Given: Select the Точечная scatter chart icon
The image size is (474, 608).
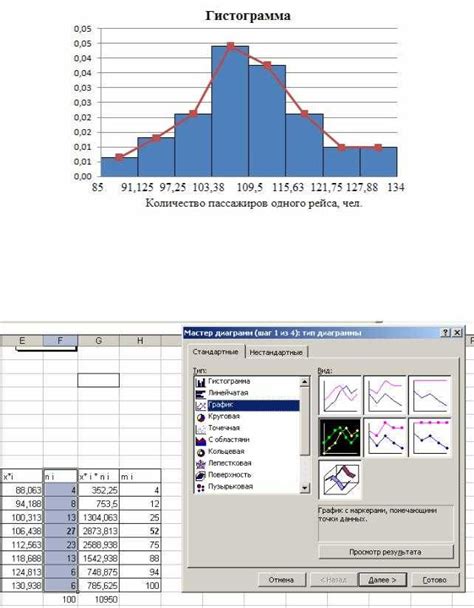Looking at the screenshot, I should tap(201, 429).
